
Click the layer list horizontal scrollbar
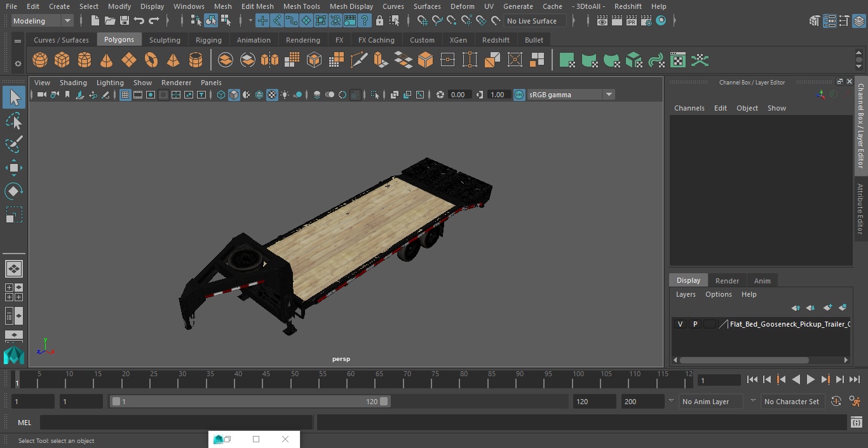(x=743, y=360)
